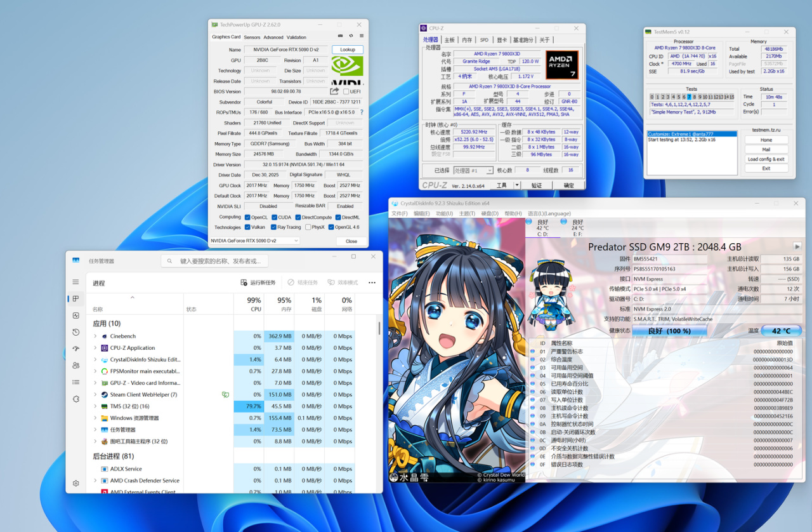Expand the CPU-Z Application process row
The height and width of the screenshot is (532, 812).
point(95,348)
